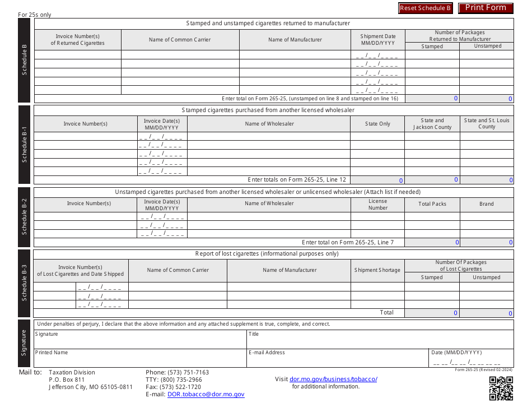The image size is (532, 412).
Task: Click the Shipment Shortage cell in Schedule B-3
Action: click(x=377, y=288)
